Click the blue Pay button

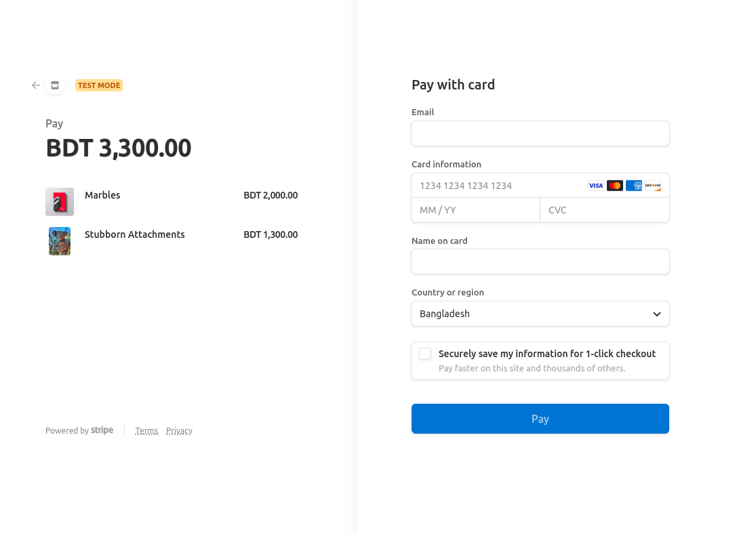(x=540, y=419)
